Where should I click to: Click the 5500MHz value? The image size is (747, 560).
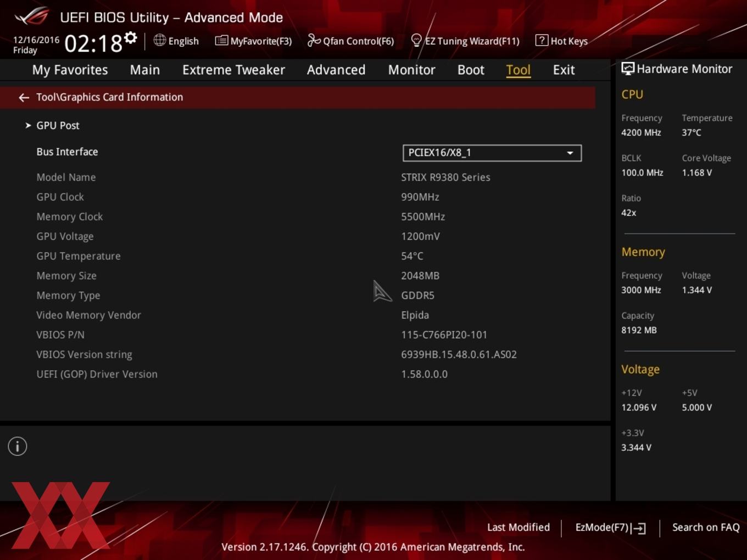coord(423,217)
